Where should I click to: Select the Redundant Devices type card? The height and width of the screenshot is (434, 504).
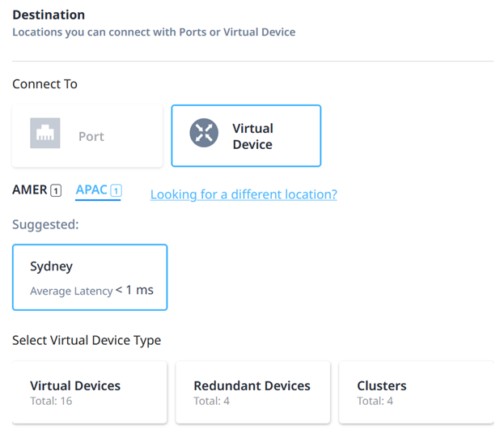point(252,392)
